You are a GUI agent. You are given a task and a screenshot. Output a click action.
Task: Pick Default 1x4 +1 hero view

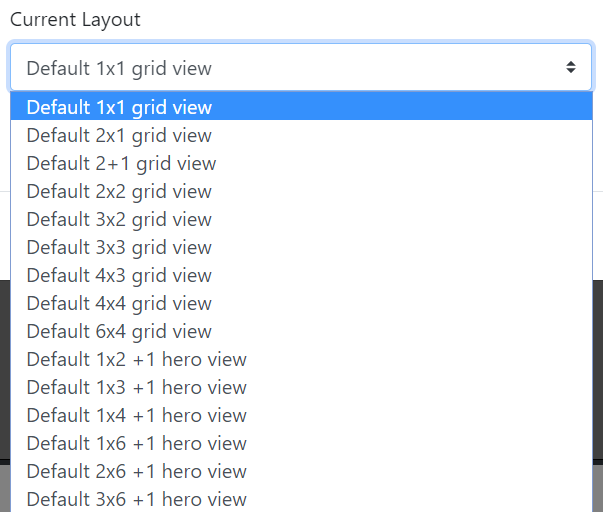(x=137, y=415)
